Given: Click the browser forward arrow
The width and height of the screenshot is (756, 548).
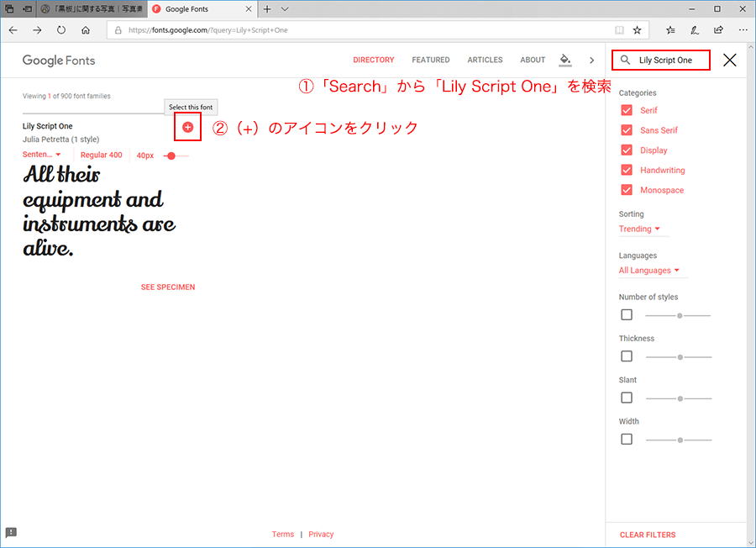Looking at the screenshot, I should point(37,30).
